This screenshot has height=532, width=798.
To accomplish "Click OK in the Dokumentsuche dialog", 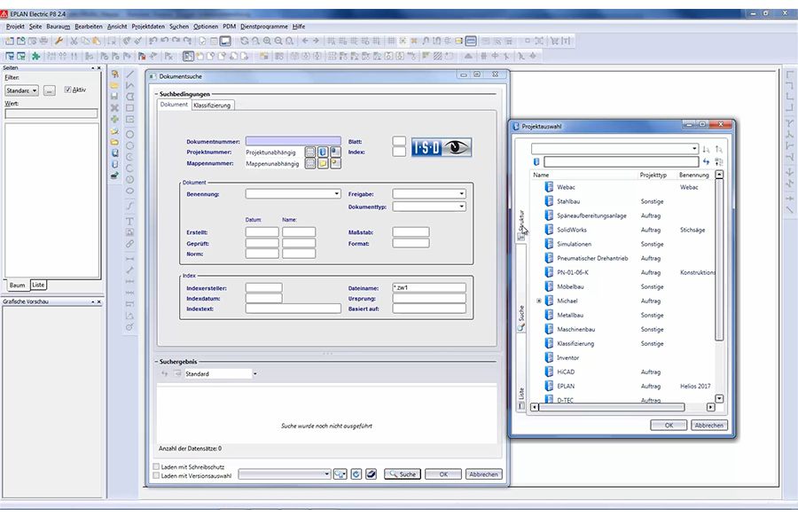I will point(443,474).
